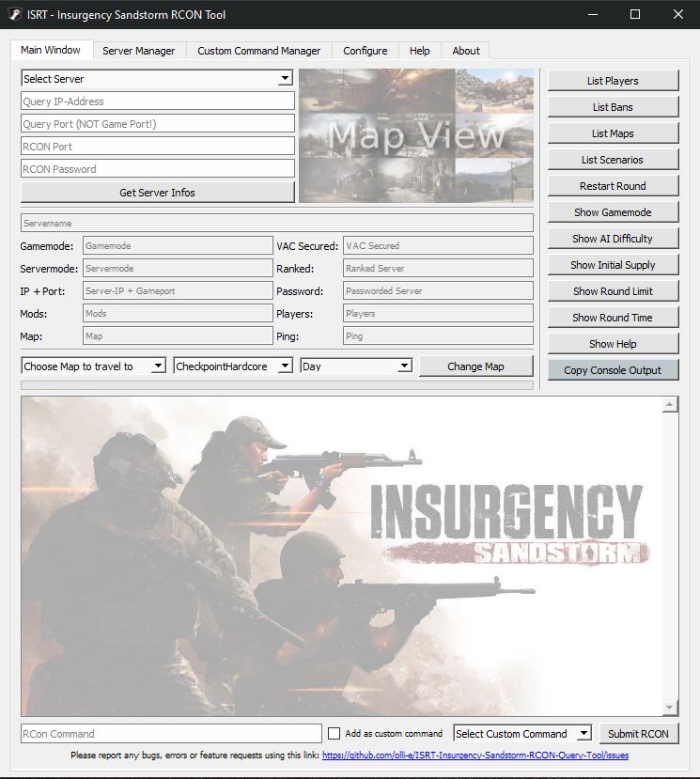Open the Select Server dropdown
This screenshot has height=779, width=700.
pyautogui.click(x=157, y=79)
